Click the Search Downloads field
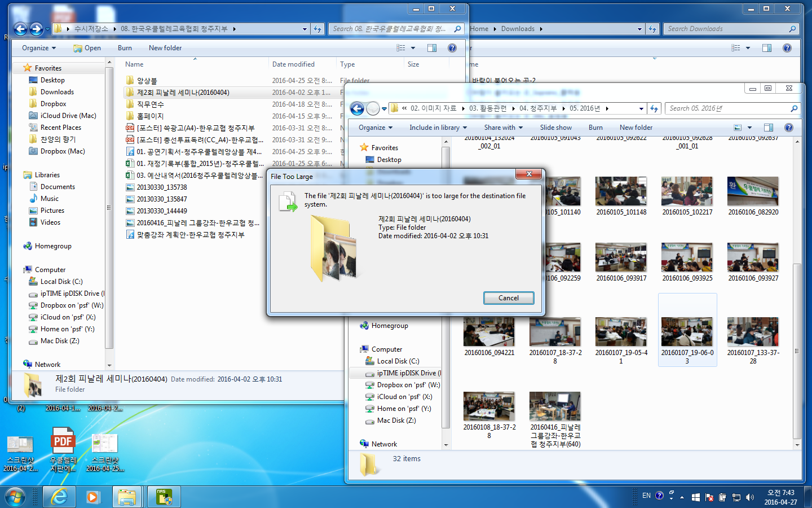 coord(731,29)
